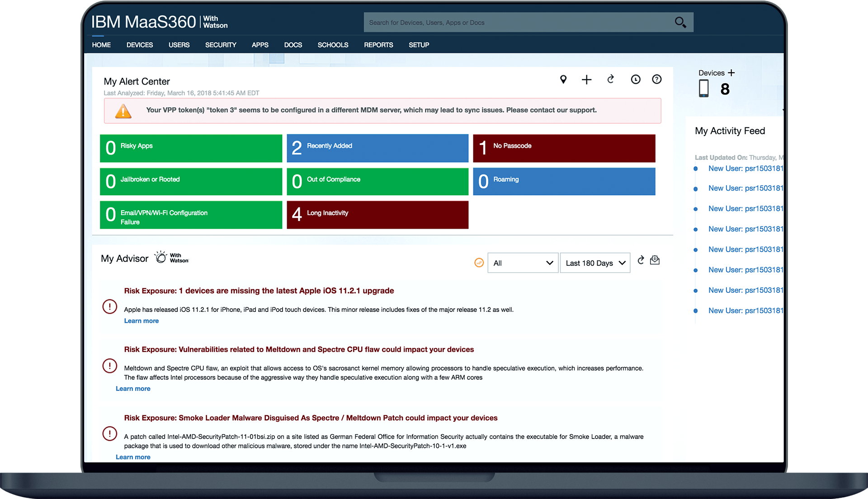
Task: Click the My Advisor email subscription icon
Action: [x=655, y=260]
